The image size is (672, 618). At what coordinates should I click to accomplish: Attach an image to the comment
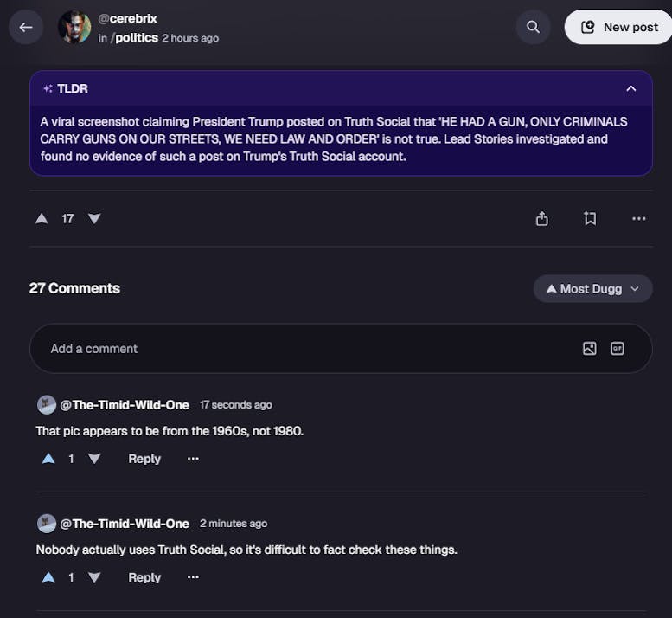(590, 349)
